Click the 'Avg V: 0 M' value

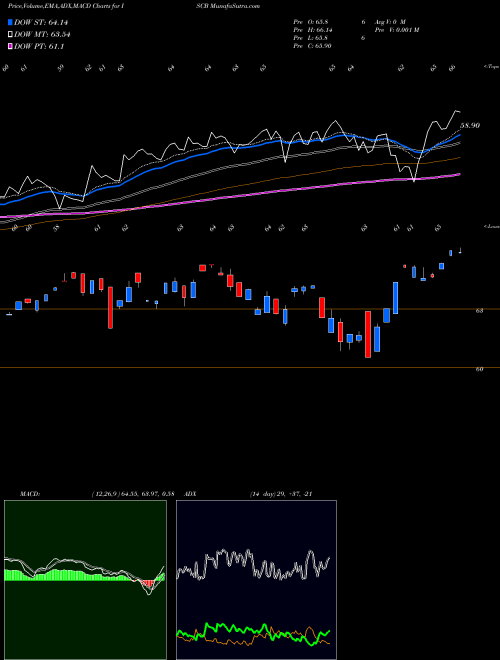click(389, 21)
